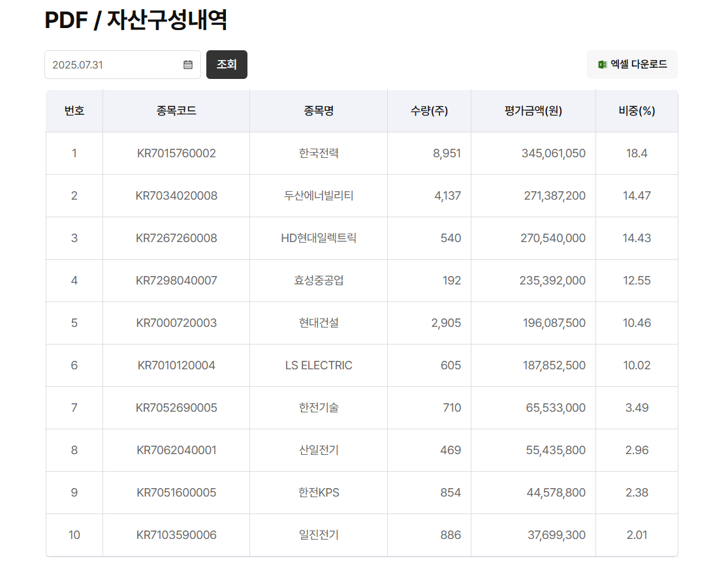Click the quantity value 4,137

[447, 196]
